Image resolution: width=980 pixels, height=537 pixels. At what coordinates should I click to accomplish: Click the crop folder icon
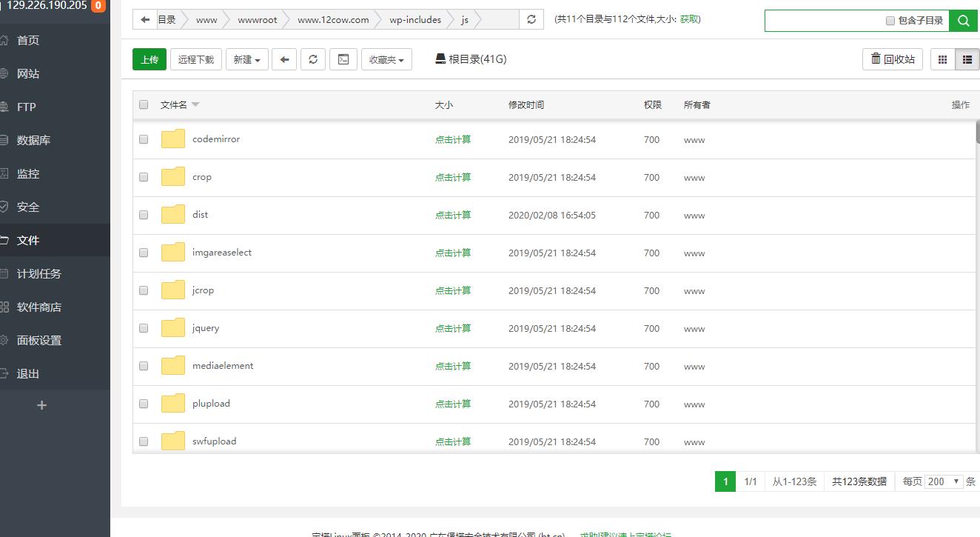[173, 177]
